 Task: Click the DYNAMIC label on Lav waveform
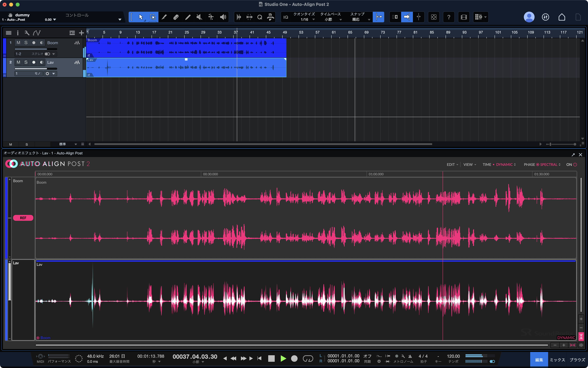pos(566,338)
